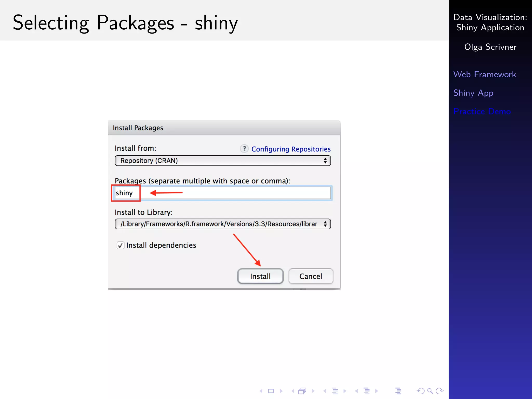Viewport: 532px width, 399px height.
Task: Click the stacked frames icon
Action: [x=302, y=391]
